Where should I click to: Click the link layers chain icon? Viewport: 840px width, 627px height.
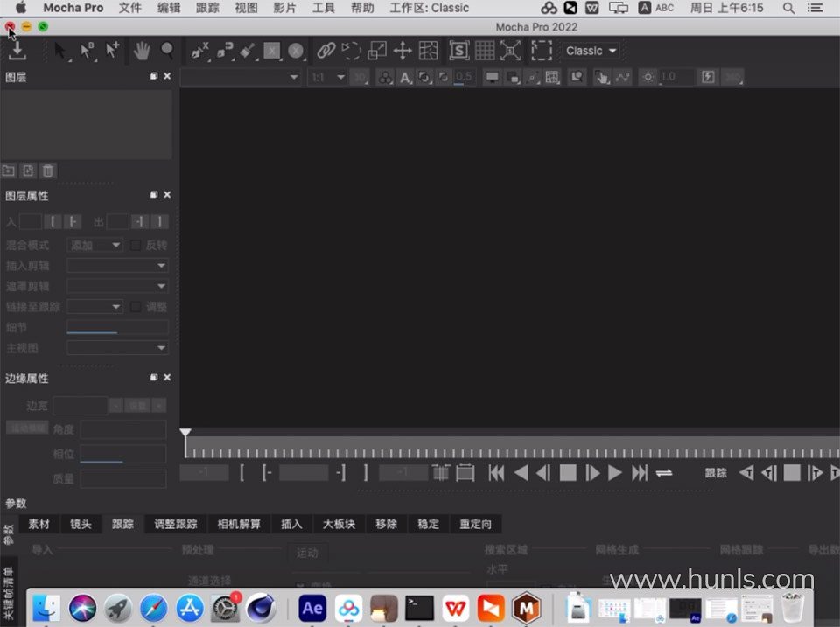tap(326, 51)
